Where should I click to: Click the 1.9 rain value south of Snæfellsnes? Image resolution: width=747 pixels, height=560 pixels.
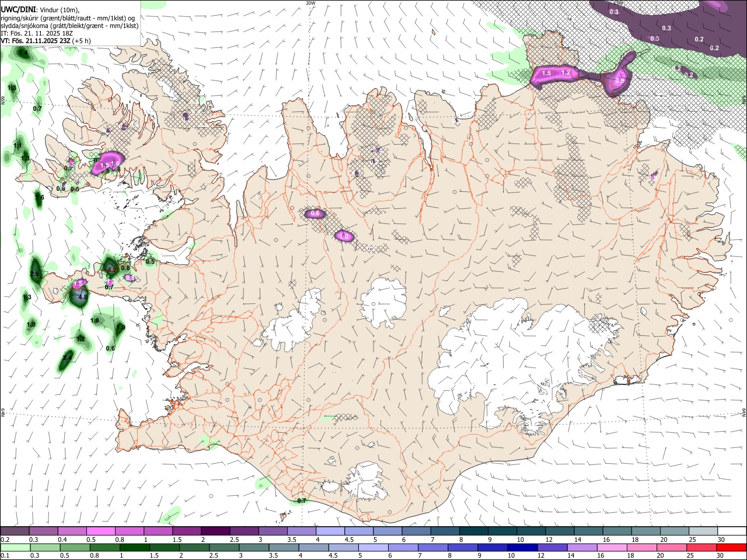(121, 328)
